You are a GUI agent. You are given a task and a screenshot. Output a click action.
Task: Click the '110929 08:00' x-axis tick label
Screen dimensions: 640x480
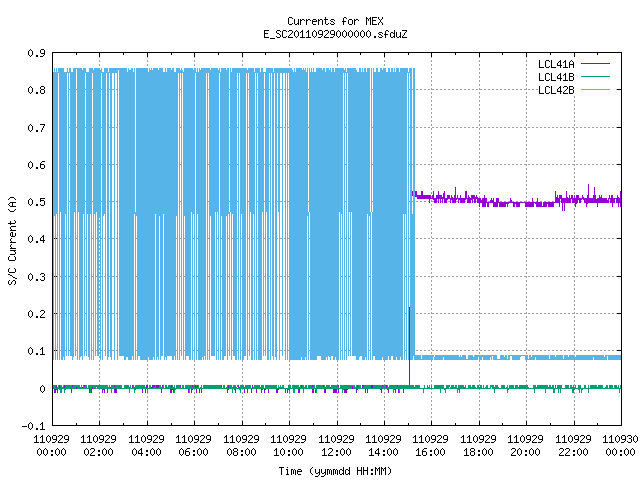(x=241, y=446)
